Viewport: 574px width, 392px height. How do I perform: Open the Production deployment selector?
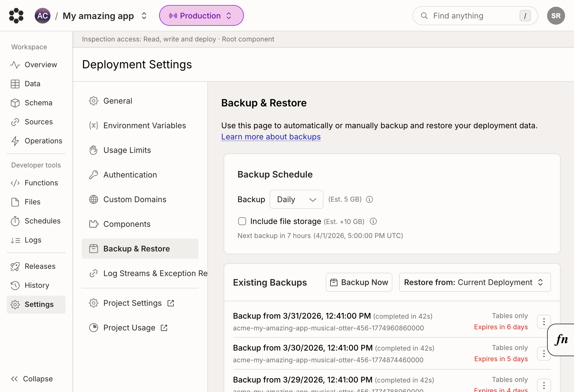(x=201, y=16)
